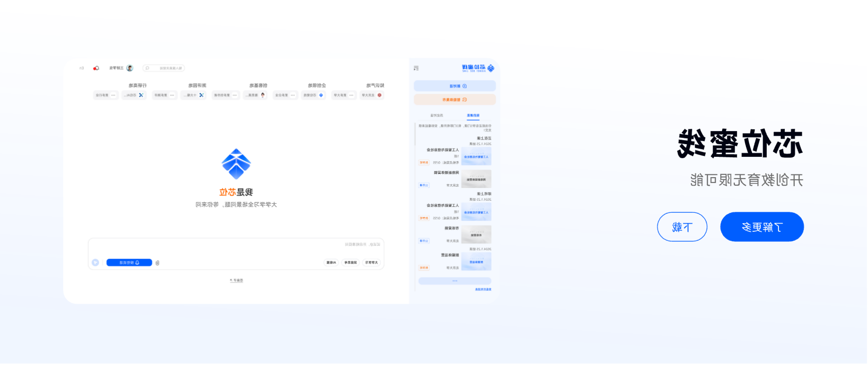This screenshot has height=366, width=868.
Task: Expand more courses with sidebar ellipsis bar
Action: pyautogui.click(x=455, y=281)
